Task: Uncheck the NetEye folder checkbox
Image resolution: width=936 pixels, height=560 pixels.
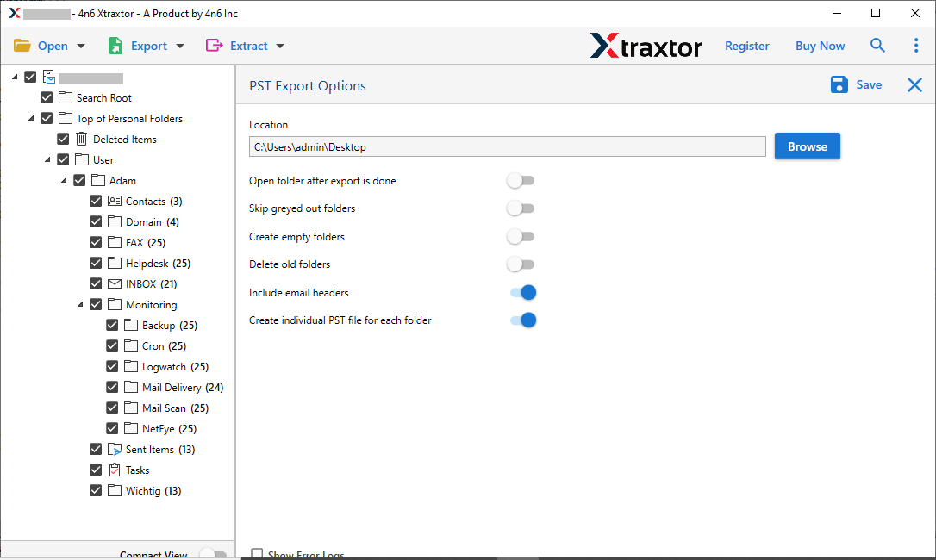Action: click(112, 428)
